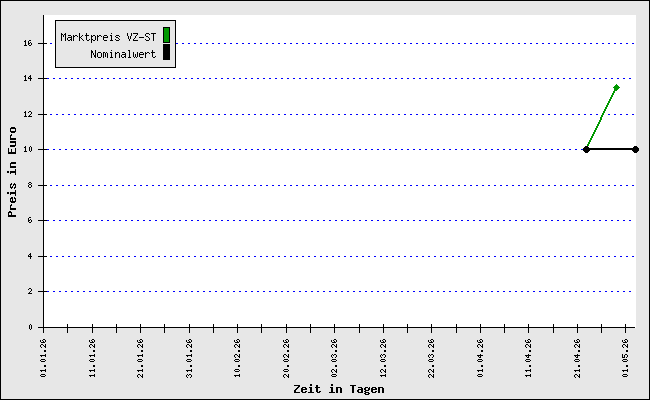
Task: Click the y-axis label 4
Action: click(30, 256)
